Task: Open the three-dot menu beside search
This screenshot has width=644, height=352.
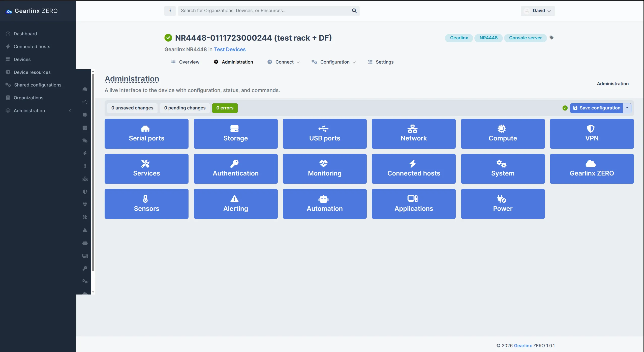Action: click(170, 11)
